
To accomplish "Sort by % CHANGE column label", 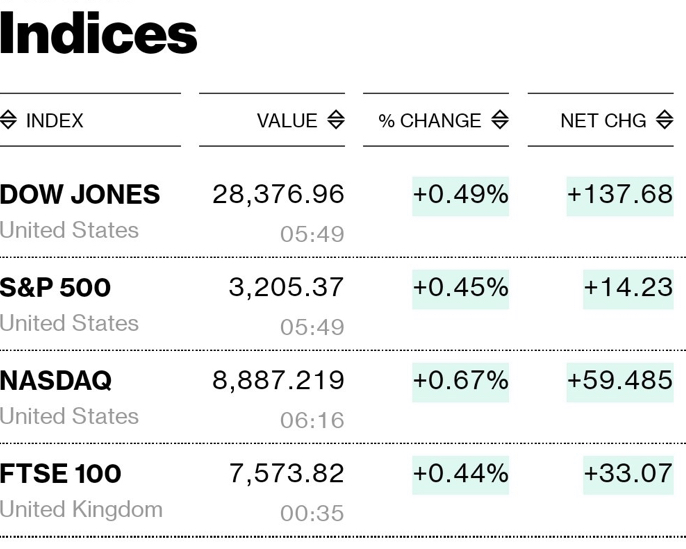I will 430,120.
